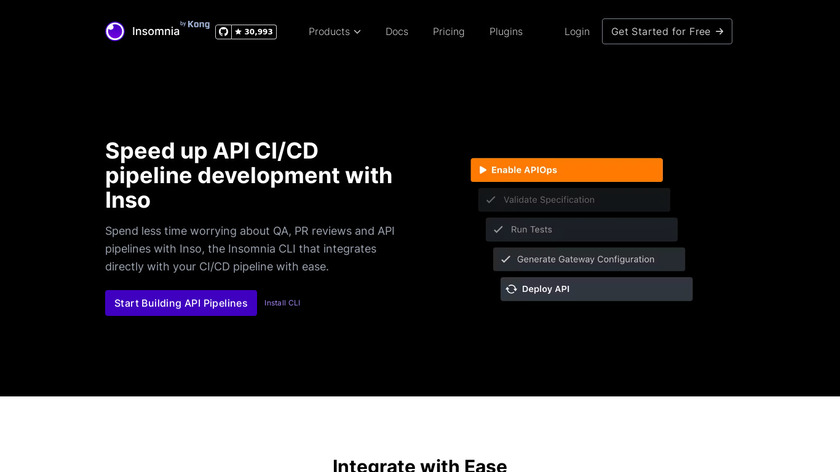Open the Plugins page
This screenshot has height=472, width=840.
[506, 32]
